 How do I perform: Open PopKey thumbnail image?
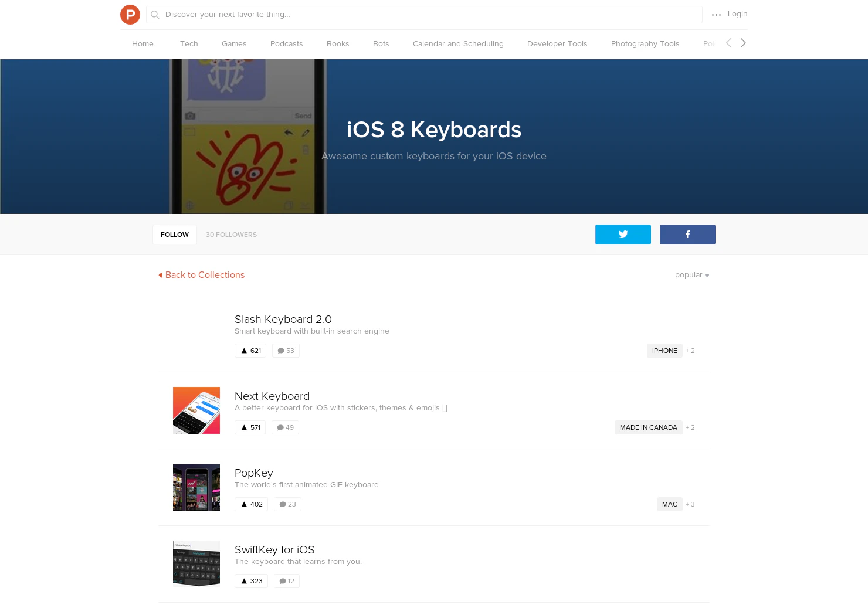point(196,487)
